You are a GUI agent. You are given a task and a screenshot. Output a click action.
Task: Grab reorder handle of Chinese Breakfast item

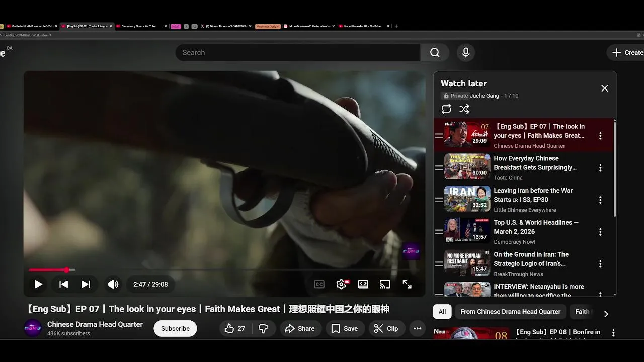point(439,168)
